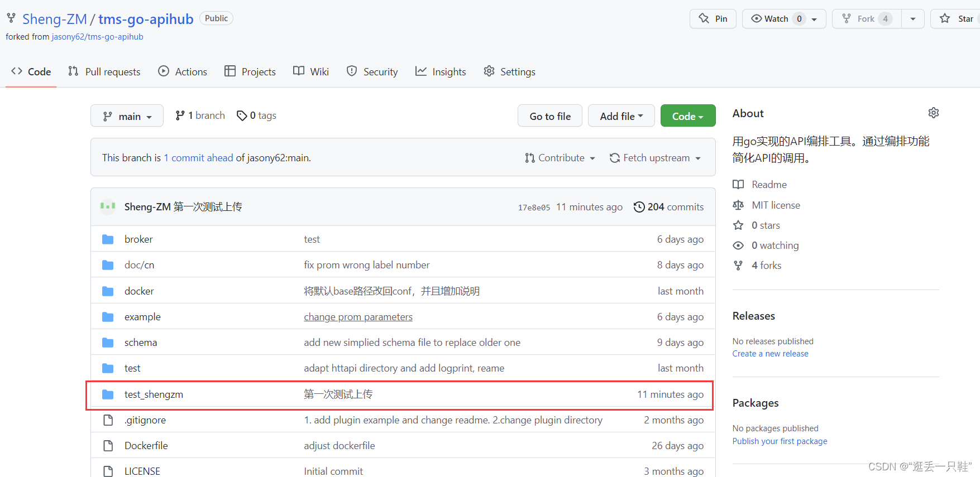Open fix prom wrong label number commit
Image resolution: width=980 pixels, height=477 pixels.
click(367, 265)
